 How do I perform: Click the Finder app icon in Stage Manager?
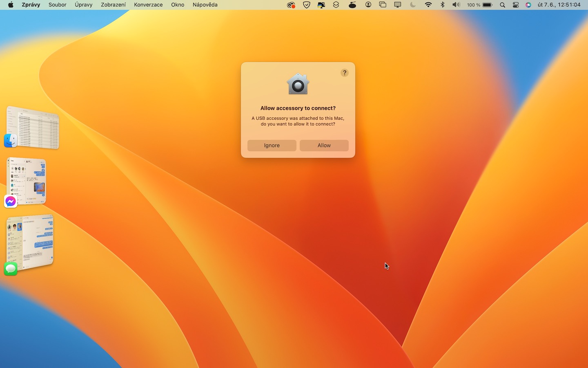pos(11,141)
